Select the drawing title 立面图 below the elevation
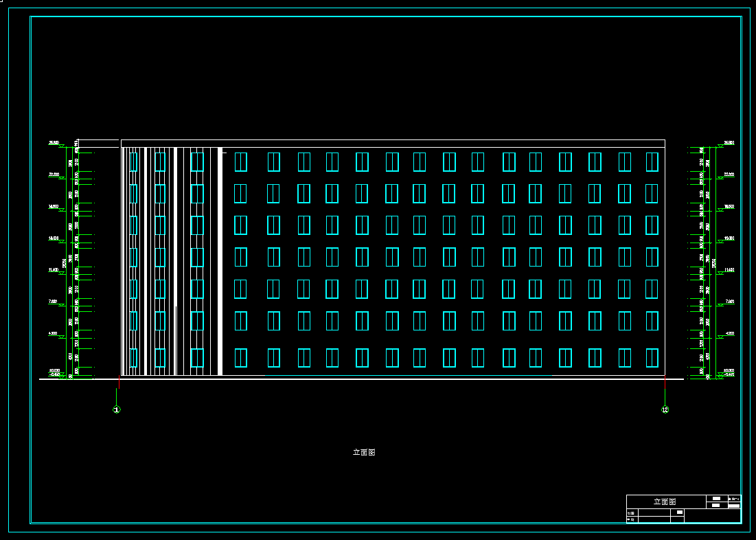Image resolution: width=756 pixels, height=540 pixels. 364,452
